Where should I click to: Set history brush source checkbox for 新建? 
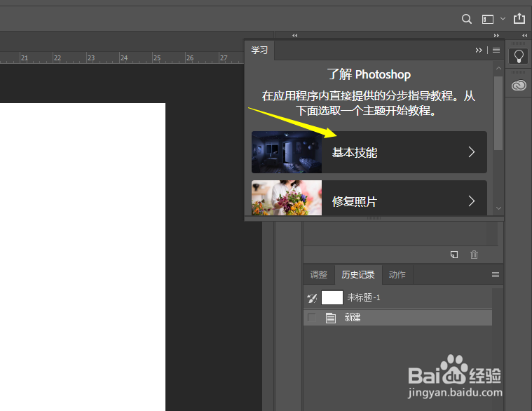coord(311,318)
